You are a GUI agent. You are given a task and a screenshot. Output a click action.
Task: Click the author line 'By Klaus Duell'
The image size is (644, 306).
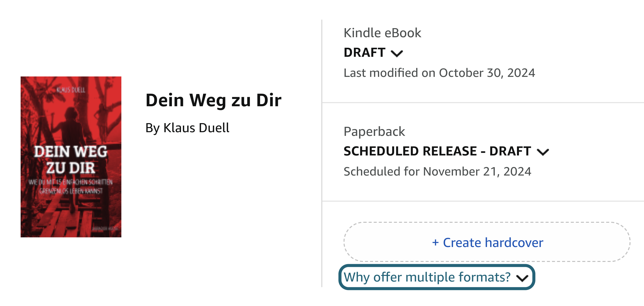pyautogui.click(x=187, y=128)
